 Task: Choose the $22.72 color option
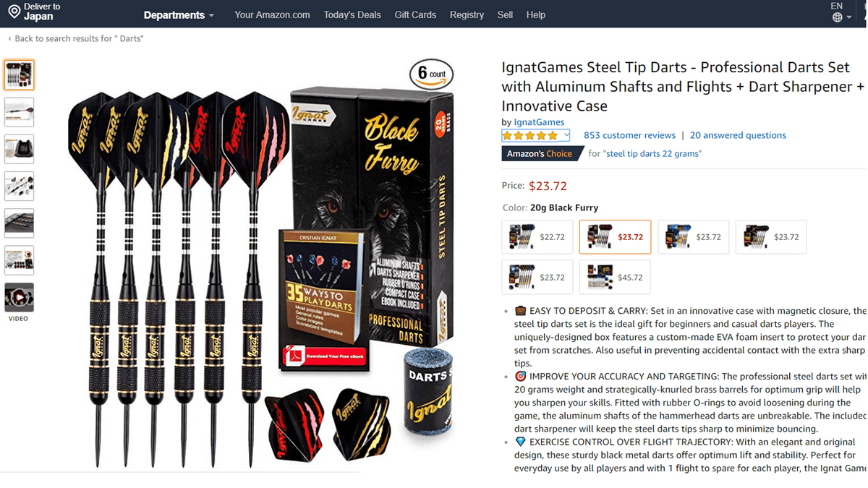pyautogui.click(x=537, y=237)
